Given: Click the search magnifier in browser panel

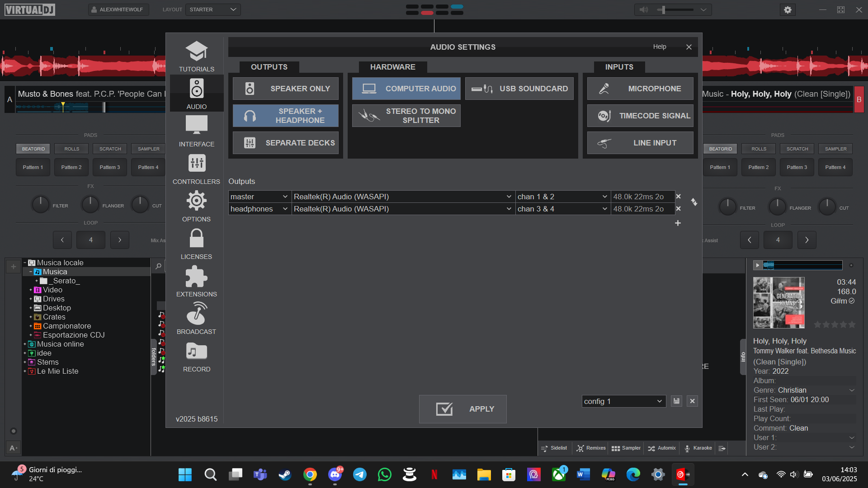Looking at the screenshot, I should pos(158,266).
